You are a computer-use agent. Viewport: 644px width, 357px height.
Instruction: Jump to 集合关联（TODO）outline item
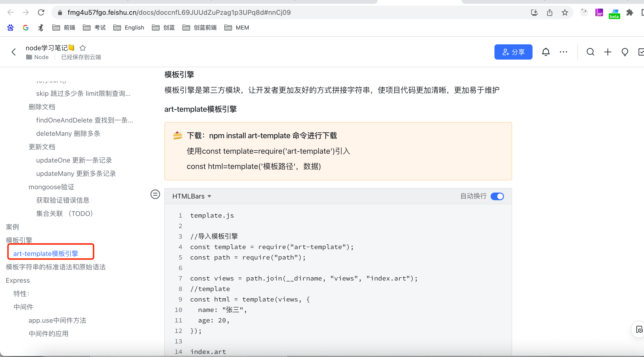(x=65, y=213)
